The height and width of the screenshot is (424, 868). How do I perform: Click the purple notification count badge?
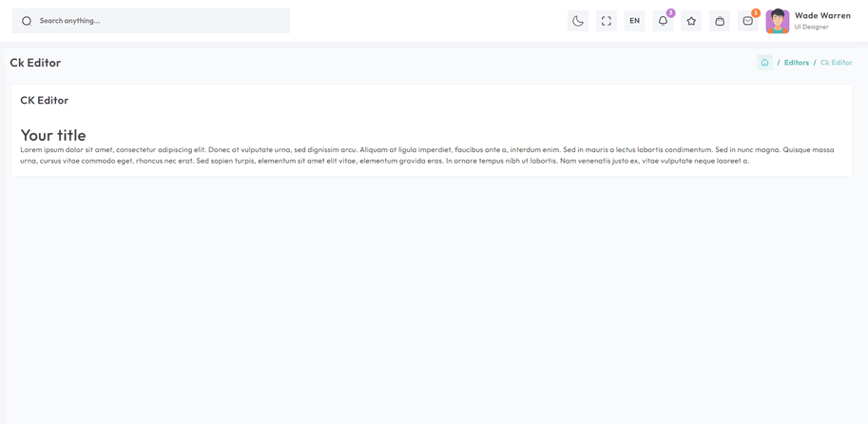click(670, 13)
